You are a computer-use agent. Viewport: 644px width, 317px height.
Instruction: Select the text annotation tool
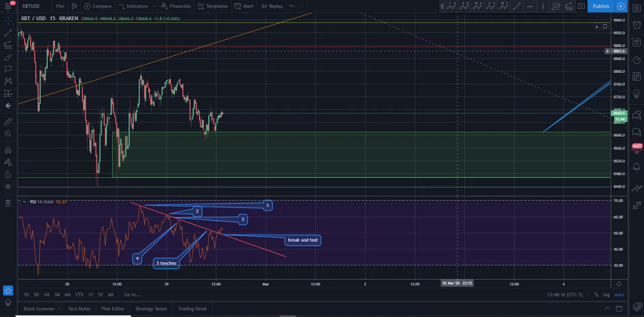[8, 69]
